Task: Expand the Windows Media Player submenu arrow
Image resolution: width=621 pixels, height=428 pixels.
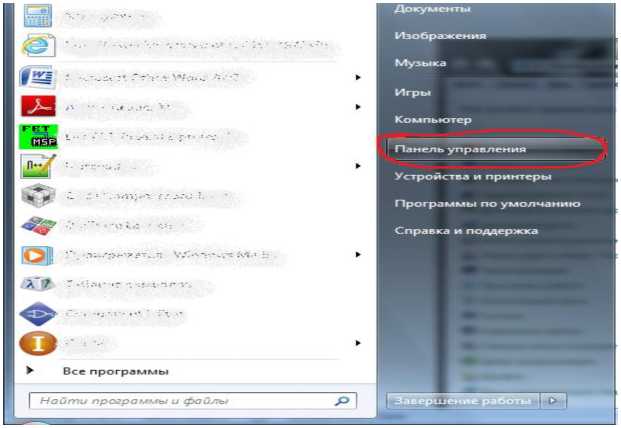Action: [358, 255]
